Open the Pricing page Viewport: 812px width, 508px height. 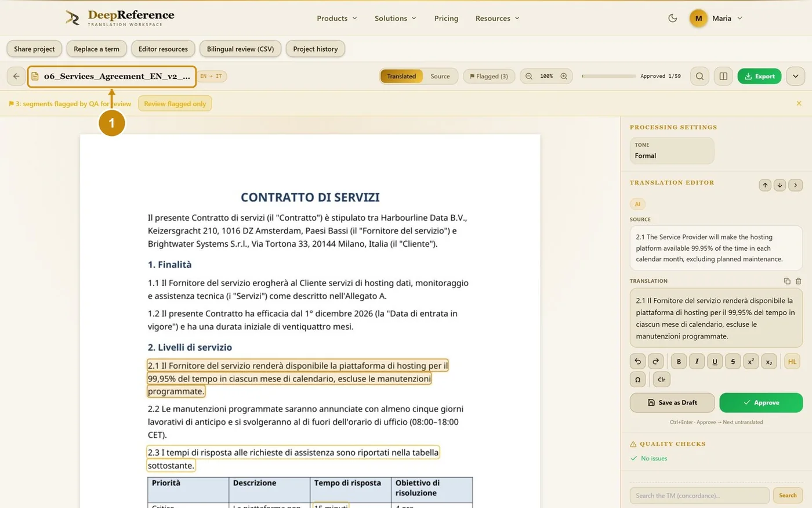446,18
